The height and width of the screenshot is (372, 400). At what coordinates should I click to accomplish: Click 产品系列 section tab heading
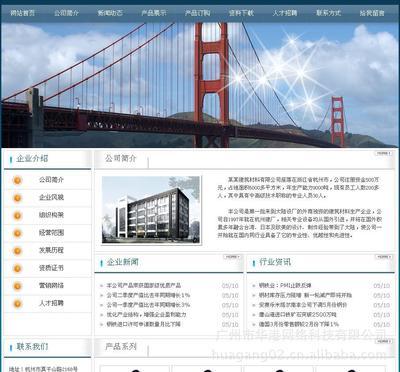tap(121, 347)
